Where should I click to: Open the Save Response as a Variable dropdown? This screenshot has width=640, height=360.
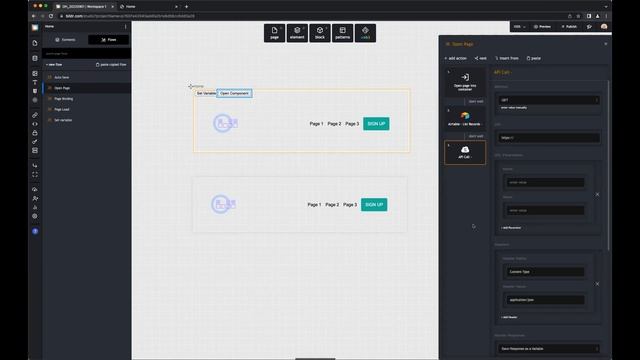point(548,349)
